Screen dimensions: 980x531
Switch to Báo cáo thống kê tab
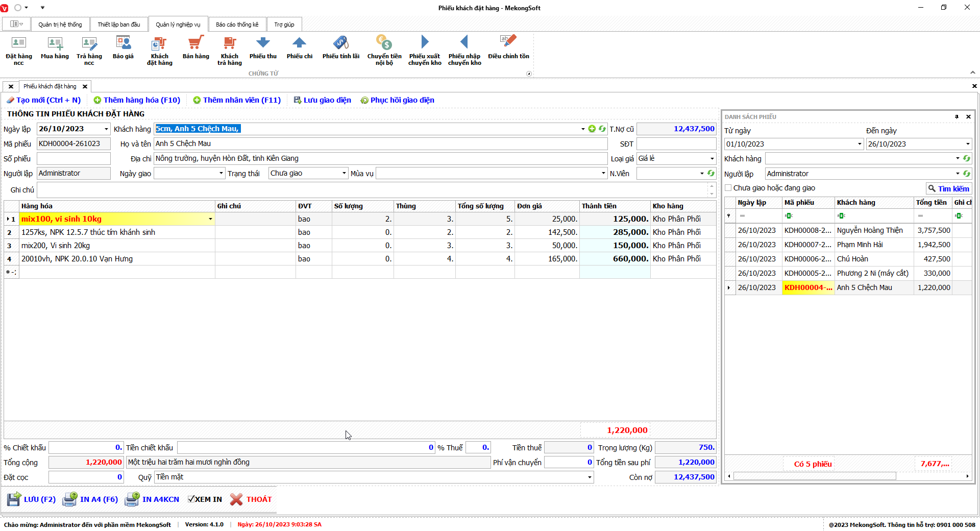237,25
